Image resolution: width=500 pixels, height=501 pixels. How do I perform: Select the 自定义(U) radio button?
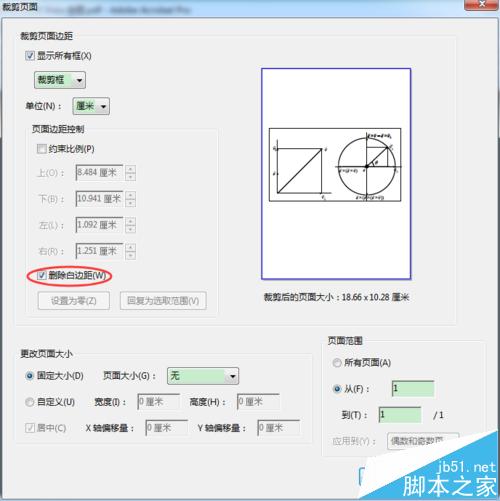click(30, 402)
